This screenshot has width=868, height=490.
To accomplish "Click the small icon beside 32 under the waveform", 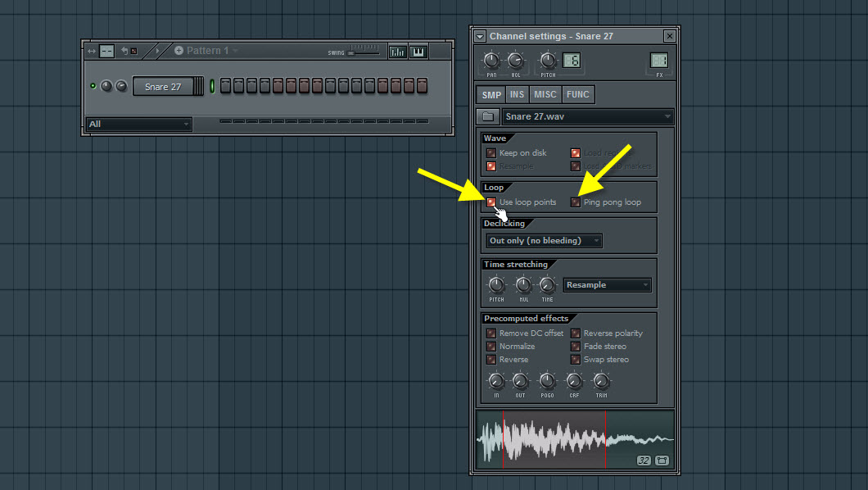I will click(x=662, y=461).
